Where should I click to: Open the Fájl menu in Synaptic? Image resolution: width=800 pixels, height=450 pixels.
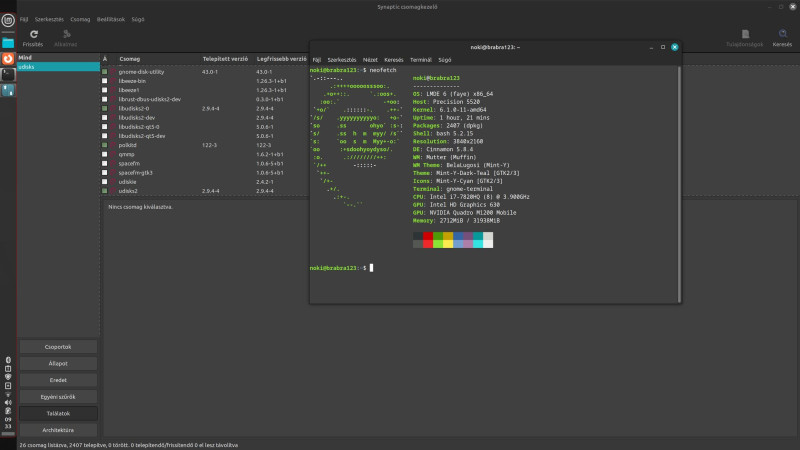[24, 19]
